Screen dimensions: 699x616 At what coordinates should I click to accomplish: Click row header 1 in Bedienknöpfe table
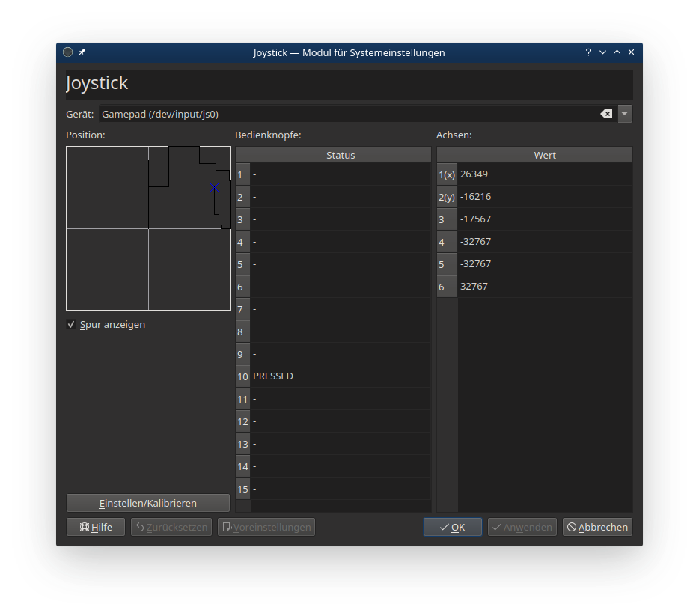pyautogui.click(x=242, y=174)
